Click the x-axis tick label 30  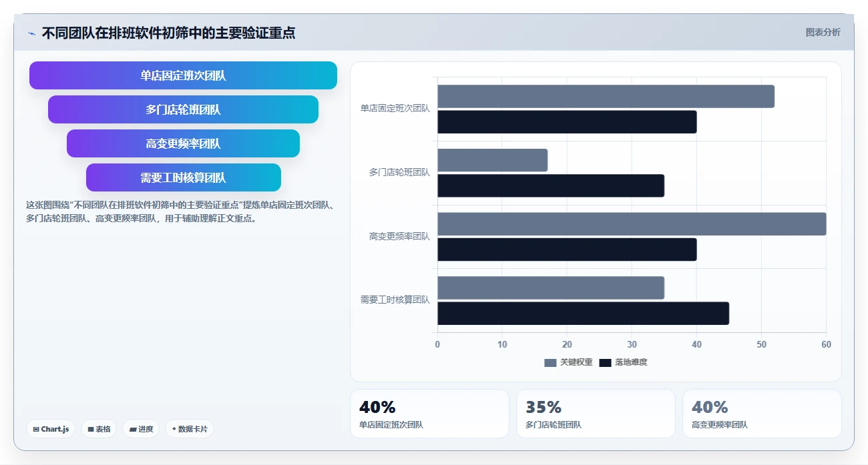[632, 345]
